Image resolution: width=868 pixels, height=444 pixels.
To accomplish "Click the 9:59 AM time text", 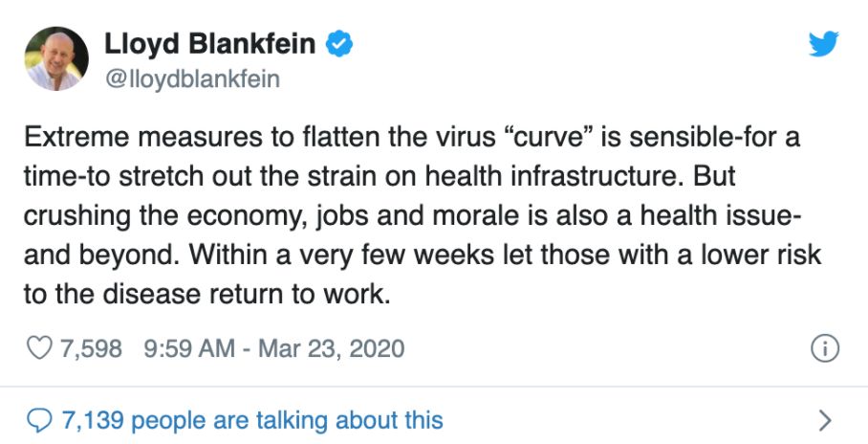I will pos(188,348).
